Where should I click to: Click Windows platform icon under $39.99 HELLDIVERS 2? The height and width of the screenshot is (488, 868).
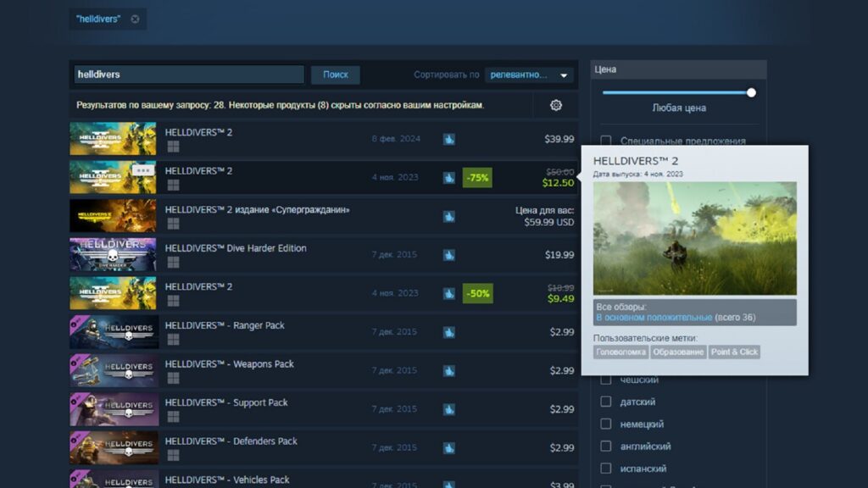tap(173, 146)
